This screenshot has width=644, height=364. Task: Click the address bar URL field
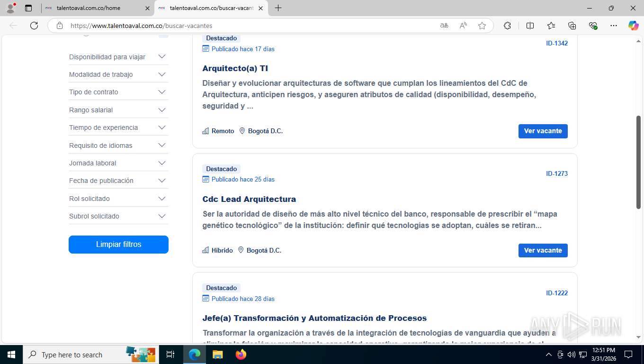(x=251, y=26)
